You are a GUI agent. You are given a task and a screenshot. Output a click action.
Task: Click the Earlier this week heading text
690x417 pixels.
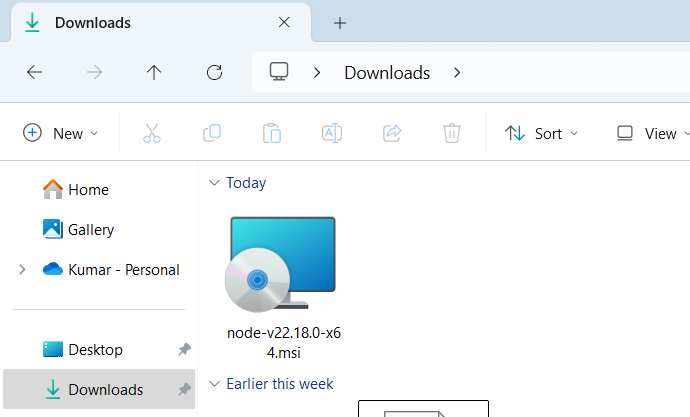click(280, 384)
